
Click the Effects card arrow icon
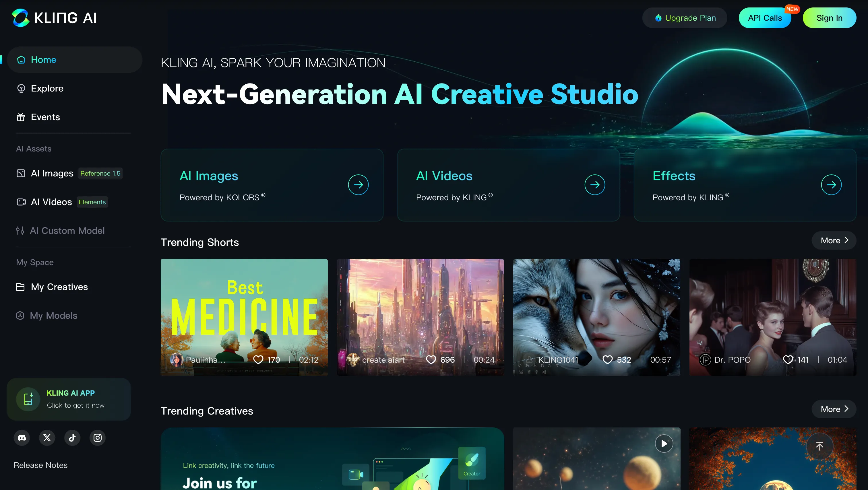(x=831, y=184)
